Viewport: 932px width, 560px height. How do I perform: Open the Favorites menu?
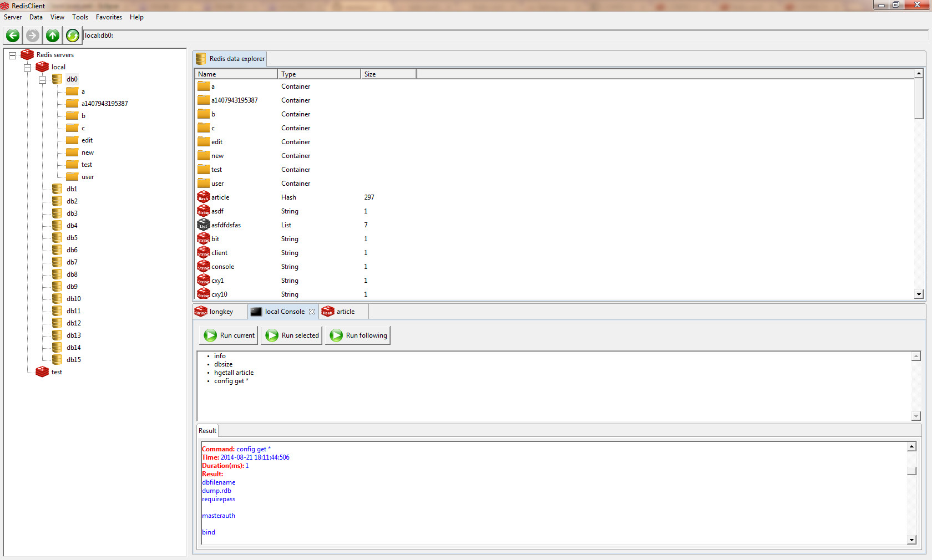109,17
